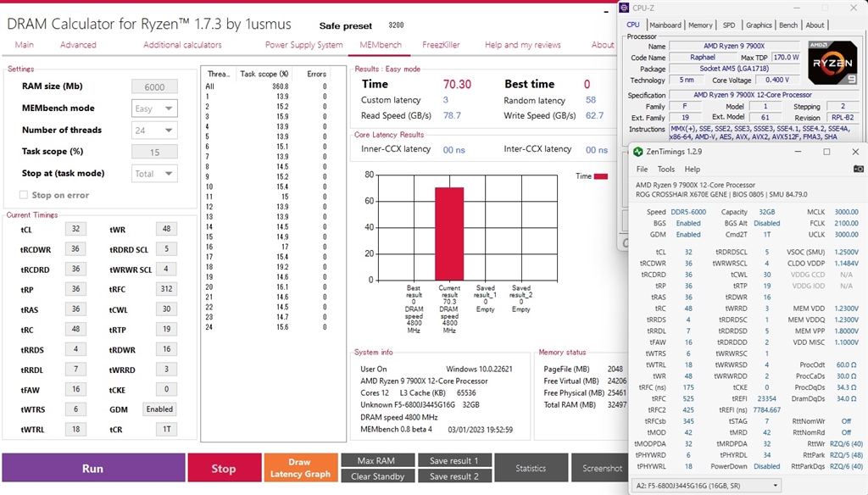Open the Stop at task mode dropdown
The image size is (868, 495).
(154, 173)
